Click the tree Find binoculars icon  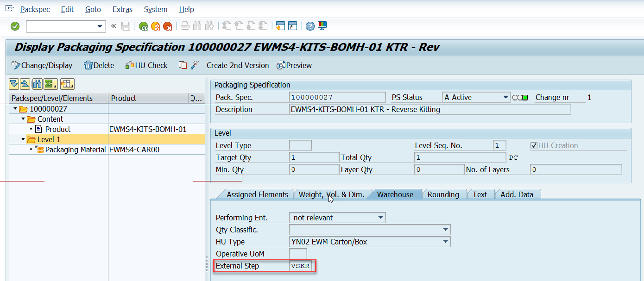click(37, 84)
